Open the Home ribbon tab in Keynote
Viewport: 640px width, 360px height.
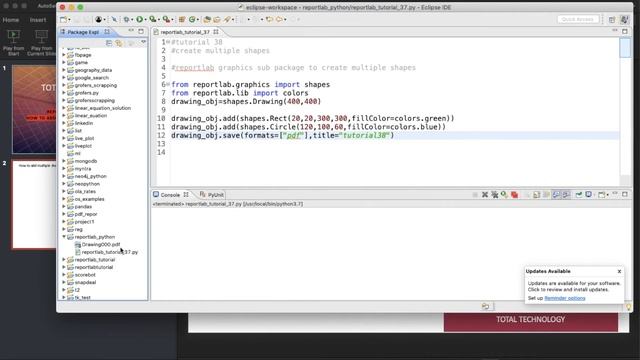pos(11,20)
